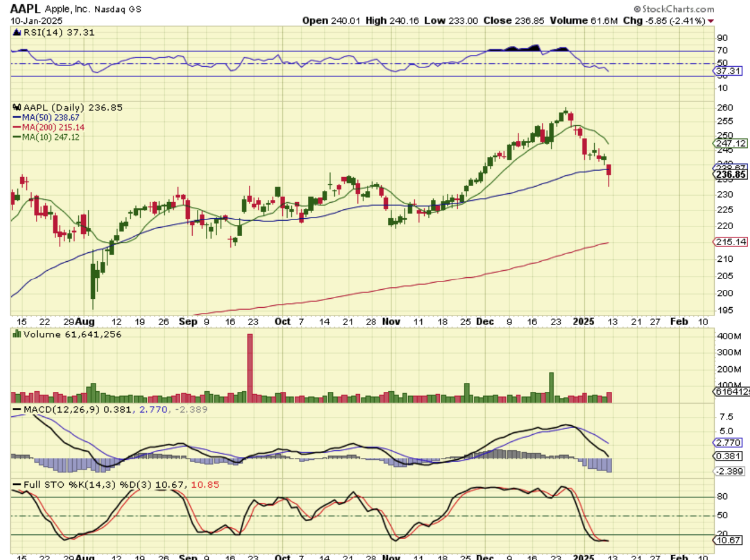Image resolution: width=750 pixels, height=560 pixels.
Task: Click the MA(10) 247.12 legend entry
Action: click(46, 137)
